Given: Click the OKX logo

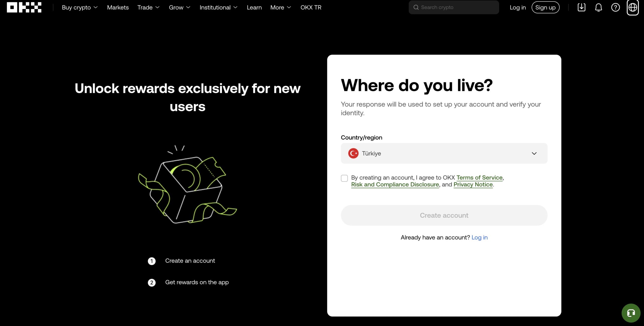Looking at the screenshot, I should [24, 7].
